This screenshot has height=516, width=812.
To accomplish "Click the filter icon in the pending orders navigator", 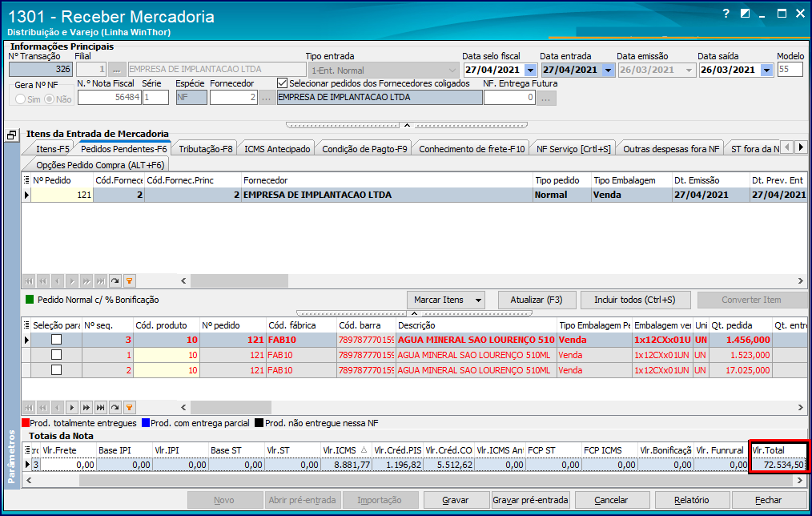I will (x=130, y=281).
